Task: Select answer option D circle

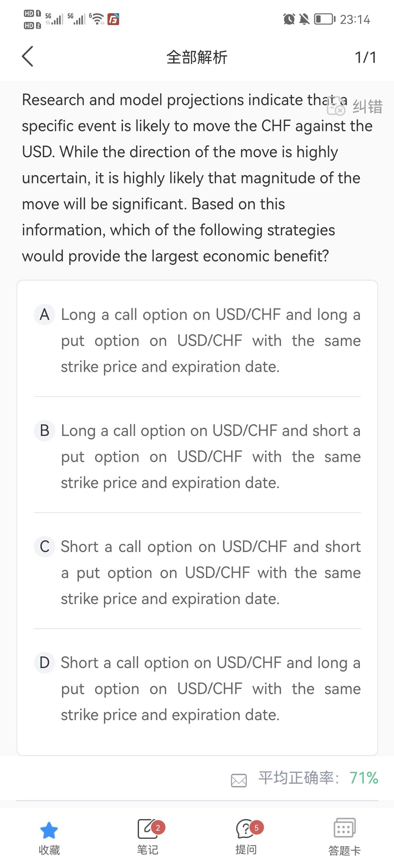Action: click(x=44, y=663)
